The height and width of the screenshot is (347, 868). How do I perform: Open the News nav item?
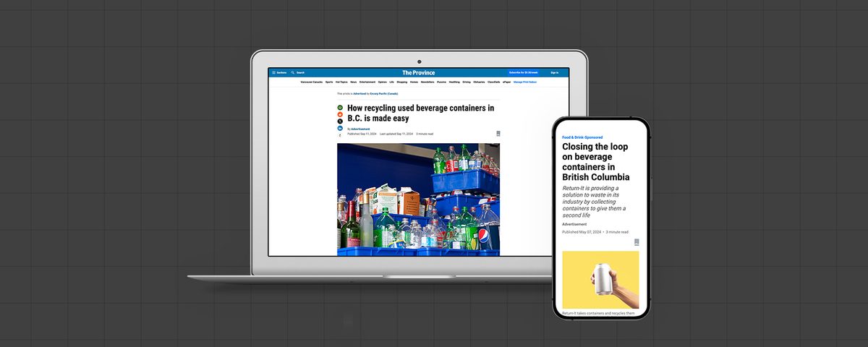(354, 82)
